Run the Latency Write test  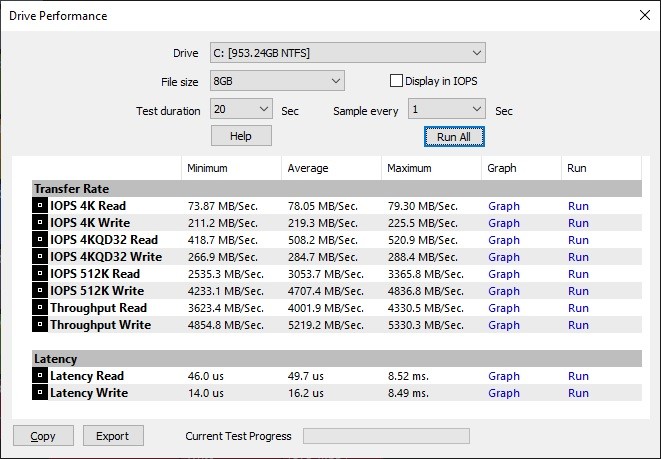coord(578,393)
